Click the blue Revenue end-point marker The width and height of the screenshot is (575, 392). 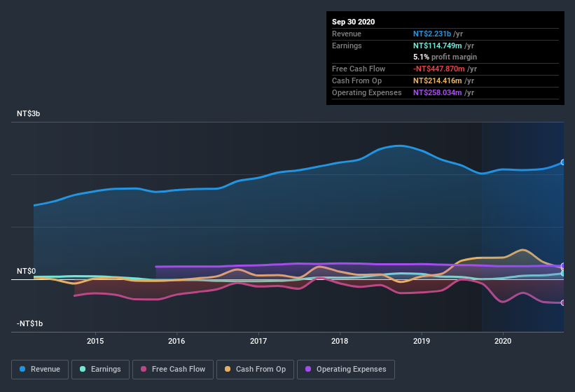point(563,162)
